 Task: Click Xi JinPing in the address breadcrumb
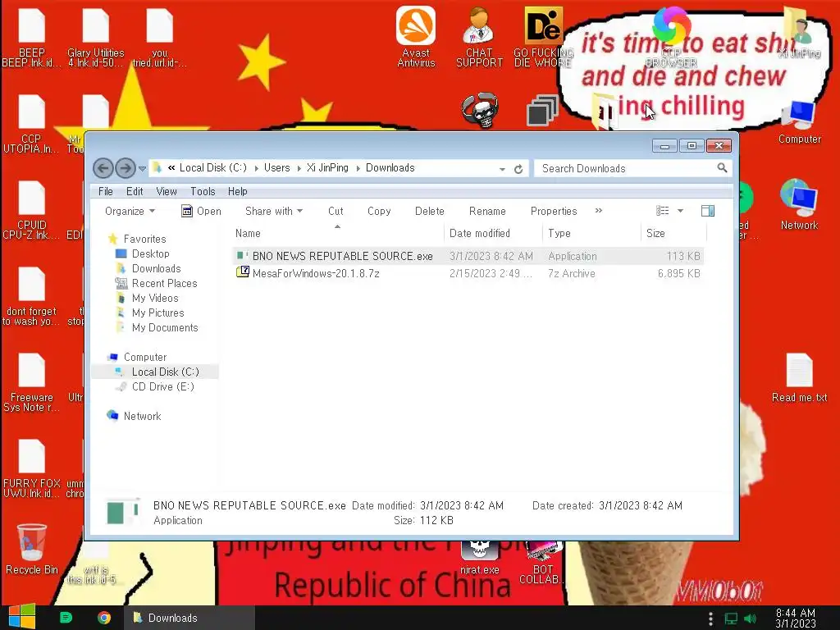tap(327, 167)
